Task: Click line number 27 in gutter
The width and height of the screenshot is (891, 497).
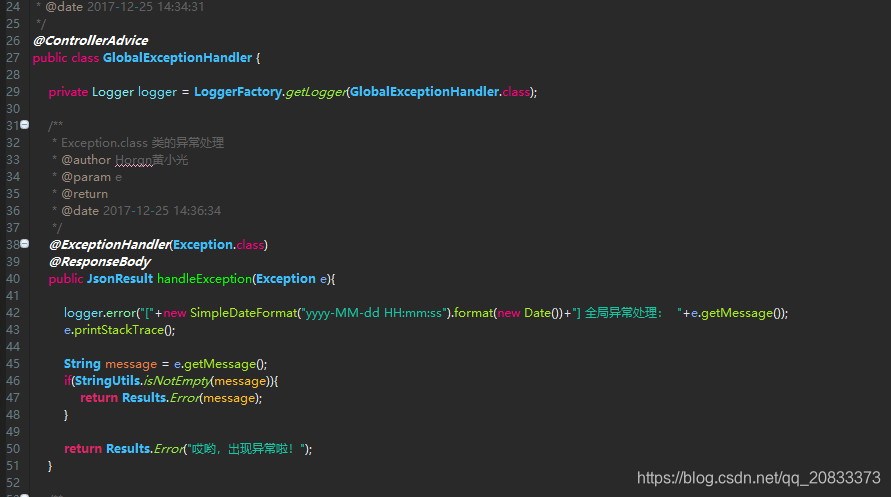Action: (13, 57)
